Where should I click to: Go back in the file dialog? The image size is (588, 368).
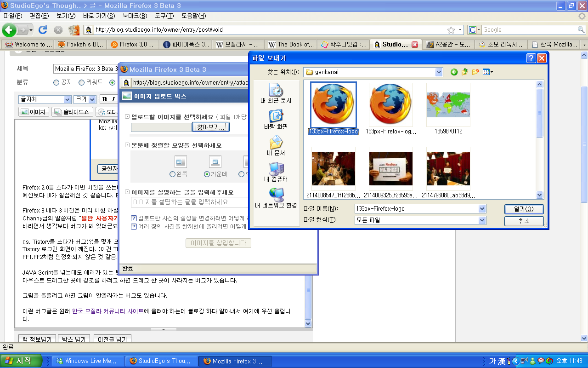pos(454,72)
